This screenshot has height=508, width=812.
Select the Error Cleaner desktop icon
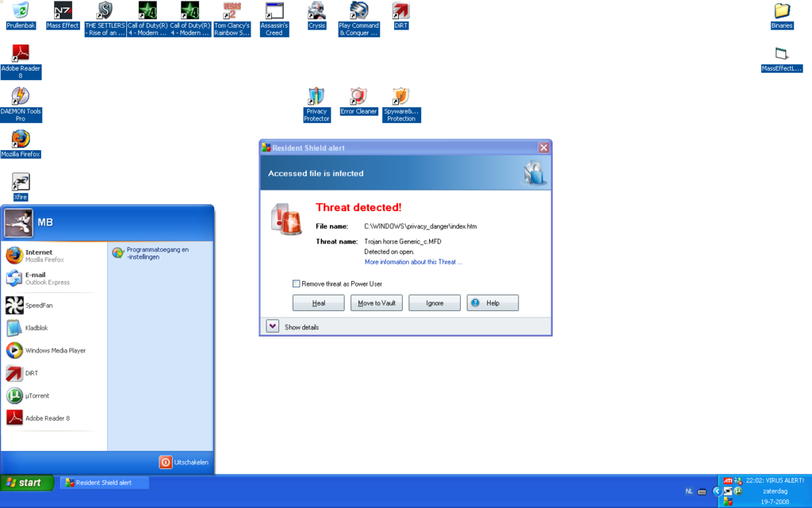[358, 101]
